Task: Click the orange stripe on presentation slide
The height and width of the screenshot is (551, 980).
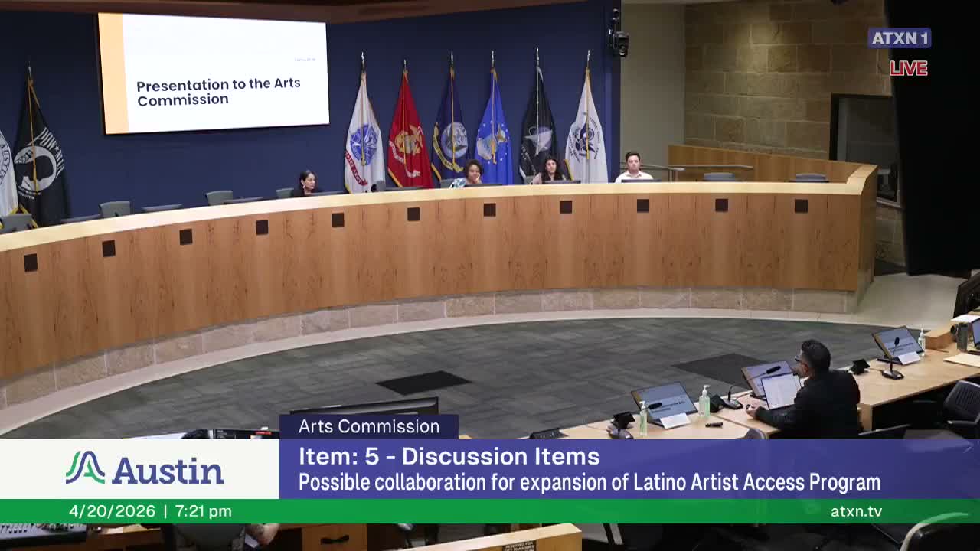Action: pos(114,73)
